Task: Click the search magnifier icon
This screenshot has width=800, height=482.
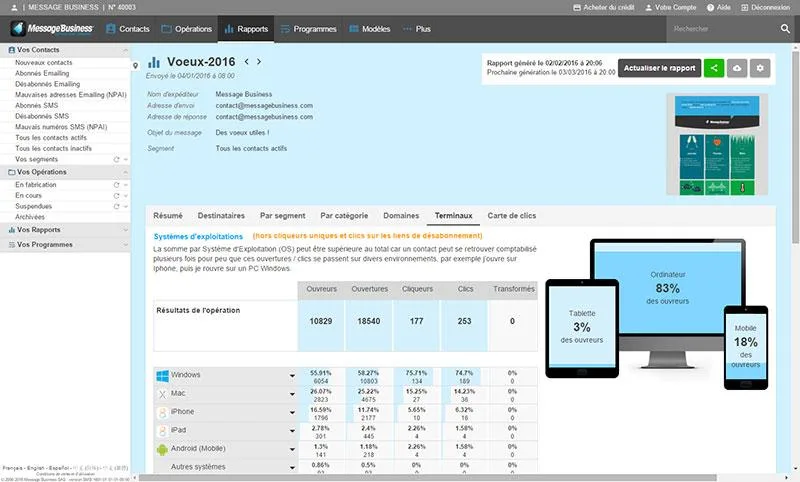Action: click(x=785, y=29)
